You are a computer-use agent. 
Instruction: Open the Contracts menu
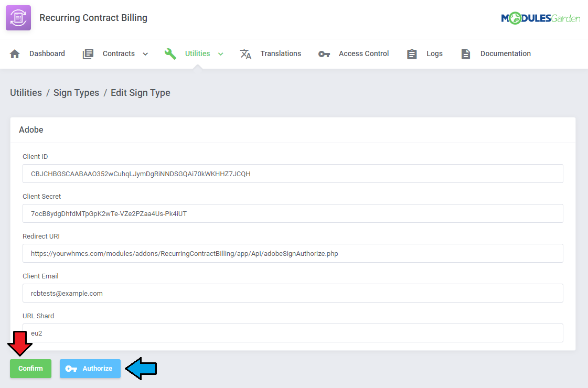[119, 53]
